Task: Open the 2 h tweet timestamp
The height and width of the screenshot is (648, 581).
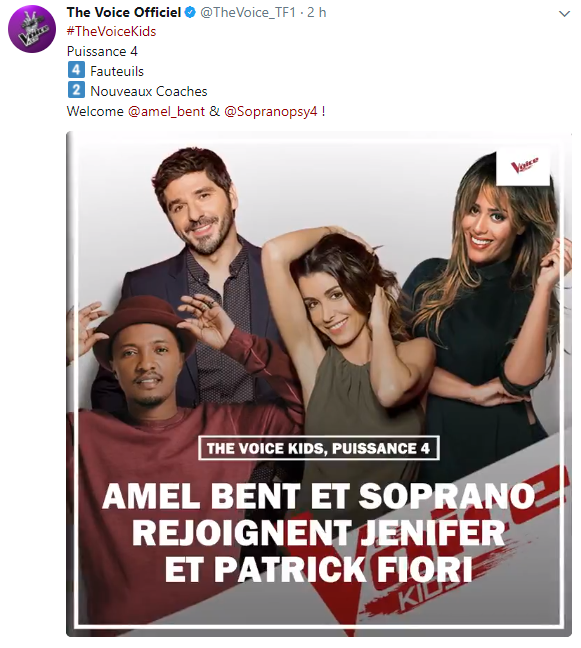Action: pyautogui.click(x=317, y=13)
